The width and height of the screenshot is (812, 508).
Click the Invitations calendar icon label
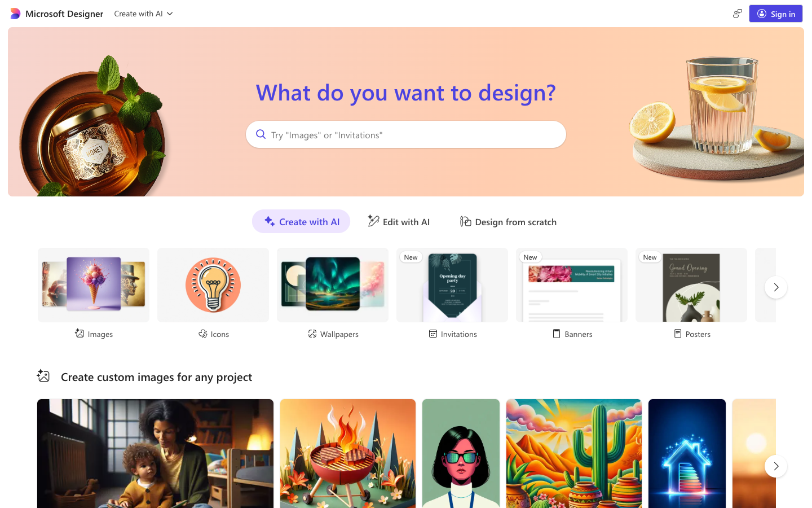tap(433, 334)
